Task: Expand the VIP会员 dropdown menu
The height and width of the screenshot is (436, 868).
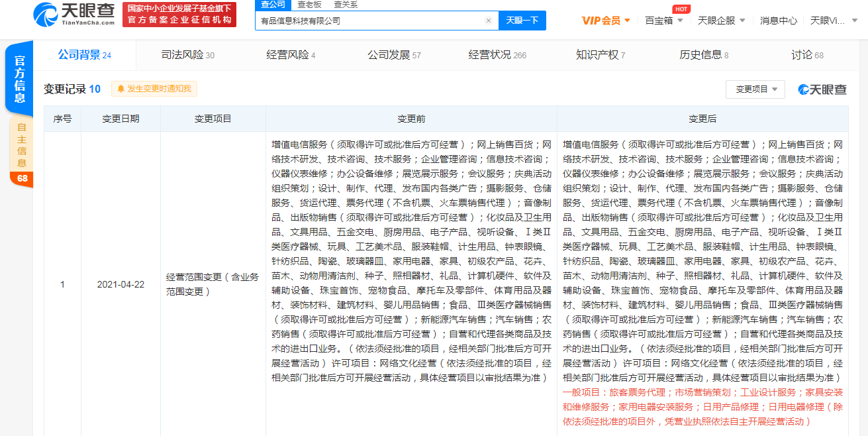Action: [603, 20]
